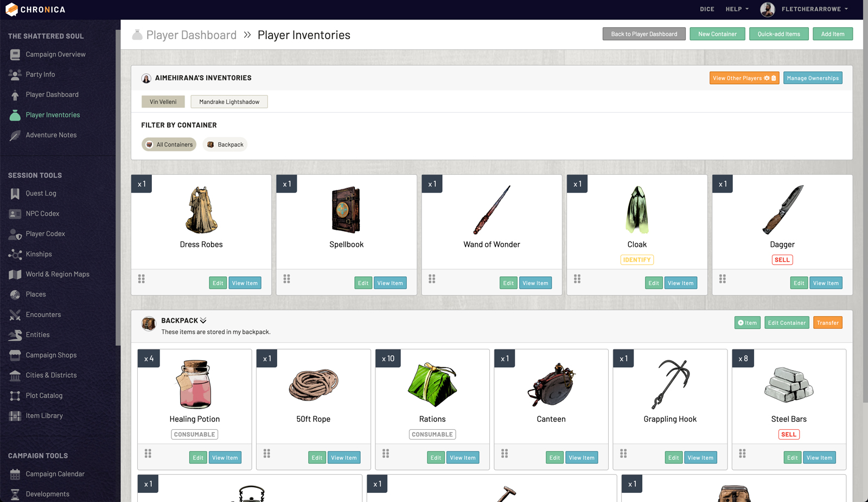Click the Cities & Districts icon

point(15,376)
